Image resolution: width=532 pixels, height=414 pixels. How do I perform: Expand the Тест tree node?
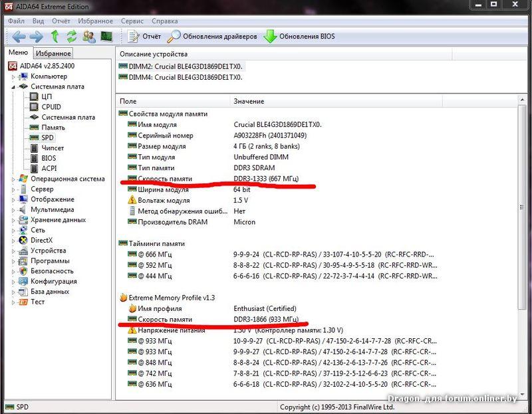[x=13, y=302]
